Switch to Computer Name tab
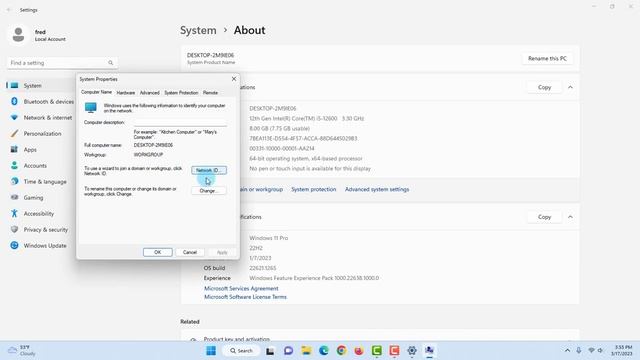 (96, 92)
